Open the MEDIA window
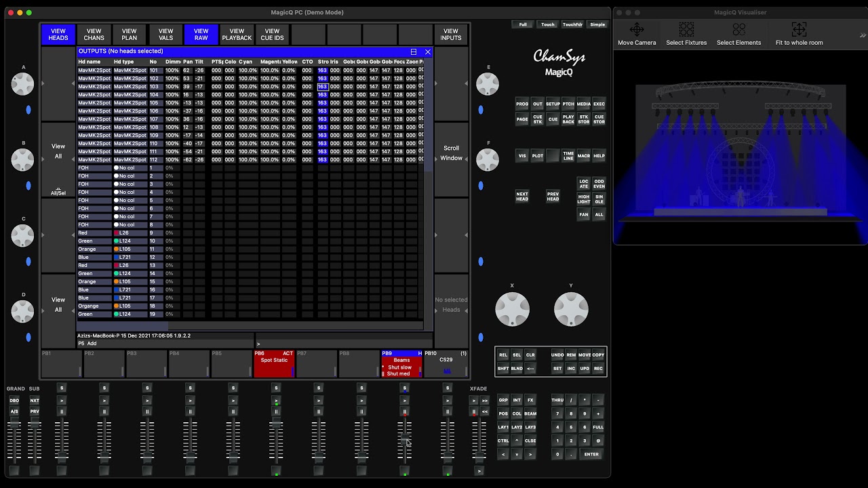Screen dimensions: 868x488 [x=584, y=104]
